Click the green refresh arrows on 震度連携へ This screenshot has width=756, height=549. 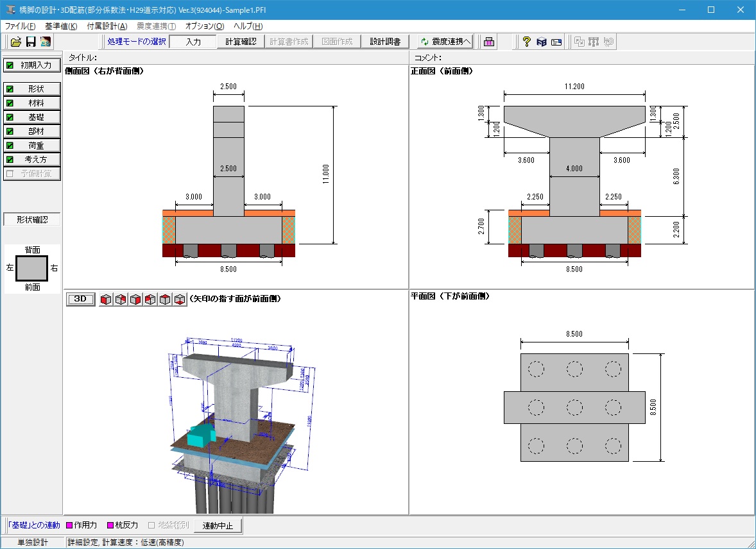tap(424, 42)
